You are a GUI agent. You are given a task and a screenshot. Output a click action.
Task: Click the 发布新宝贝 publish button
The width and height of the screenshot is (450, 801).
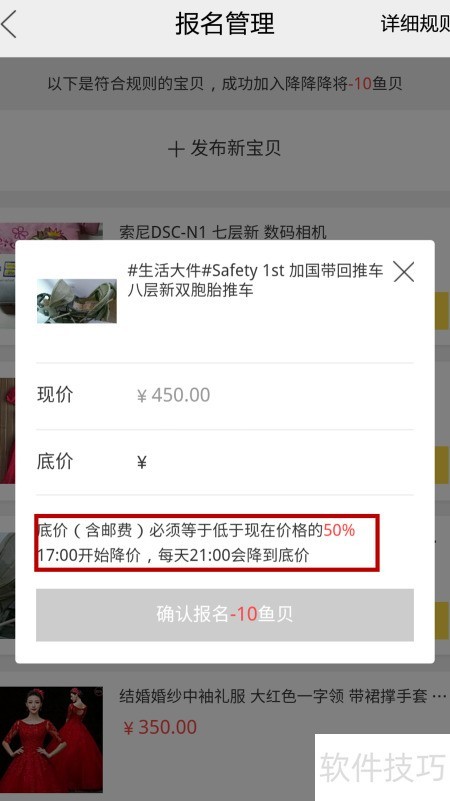coord(225,149)
